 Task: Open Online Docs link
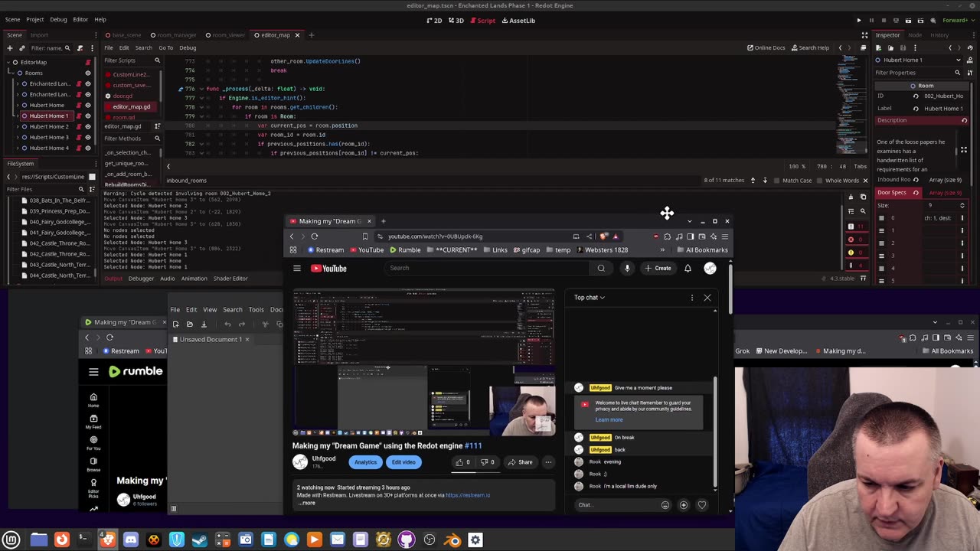click(x=766, y=47)
